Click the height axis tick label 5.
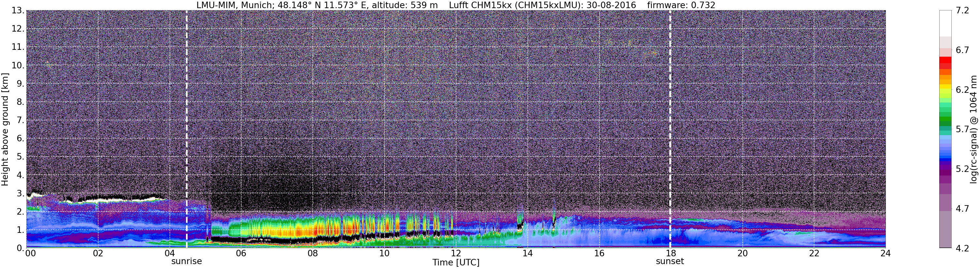 [x=21, y=157]
